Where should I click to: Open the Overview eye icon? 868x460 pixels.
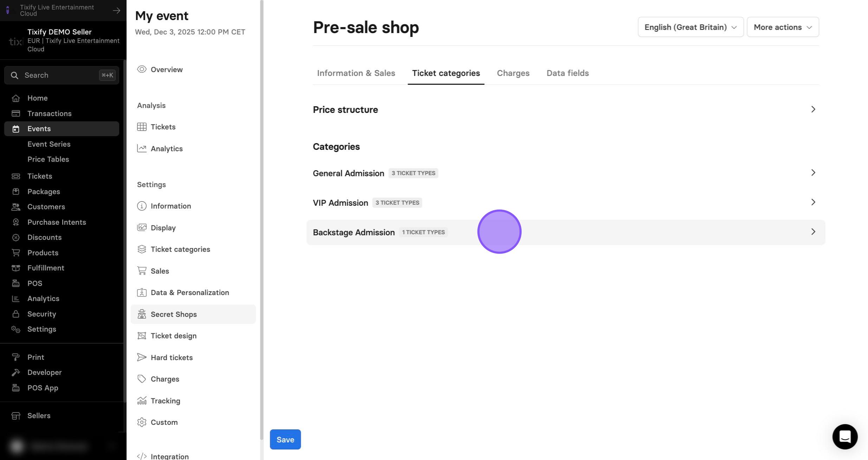(142, 69)
